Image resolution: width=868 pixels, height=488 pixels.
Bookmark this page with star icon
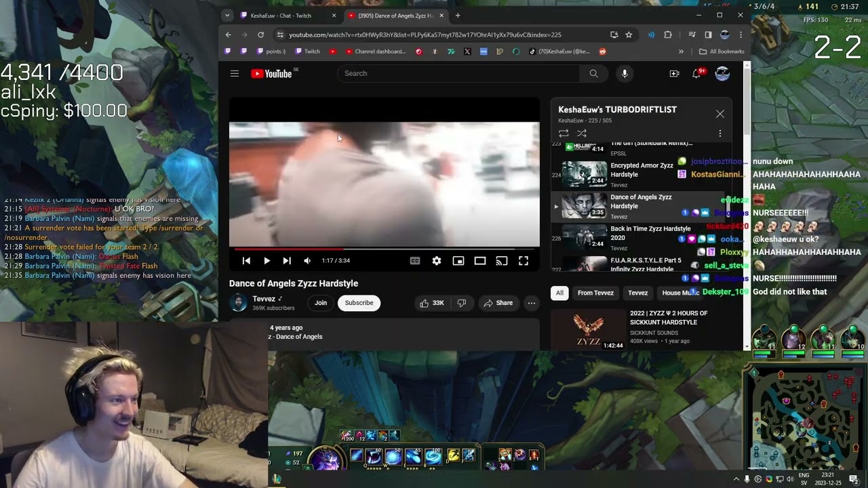pyautogui.click(x=629, y=35)
